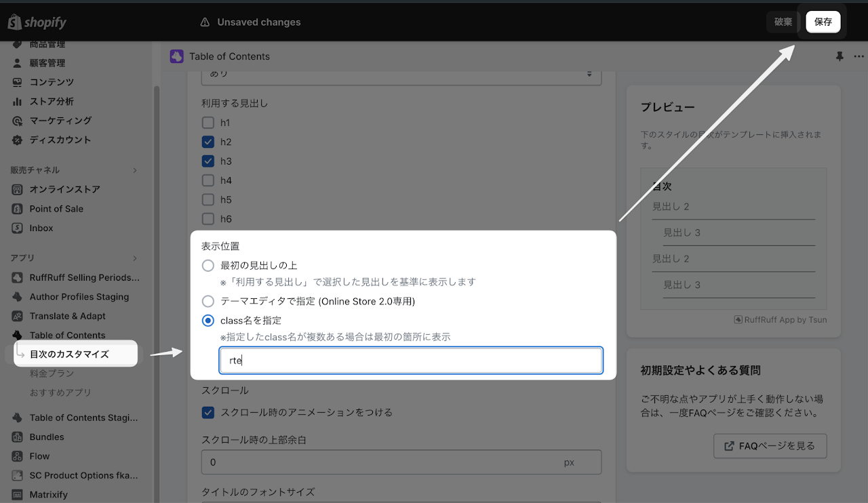Click the コンテンツ sidebar icon
The height and width of the screenshot is (503, 868).
point(18,82)
